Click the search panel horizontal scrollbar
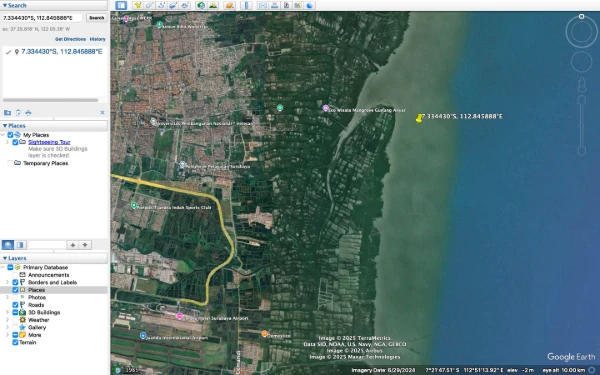The image size is (600, 375). (51, 100)
